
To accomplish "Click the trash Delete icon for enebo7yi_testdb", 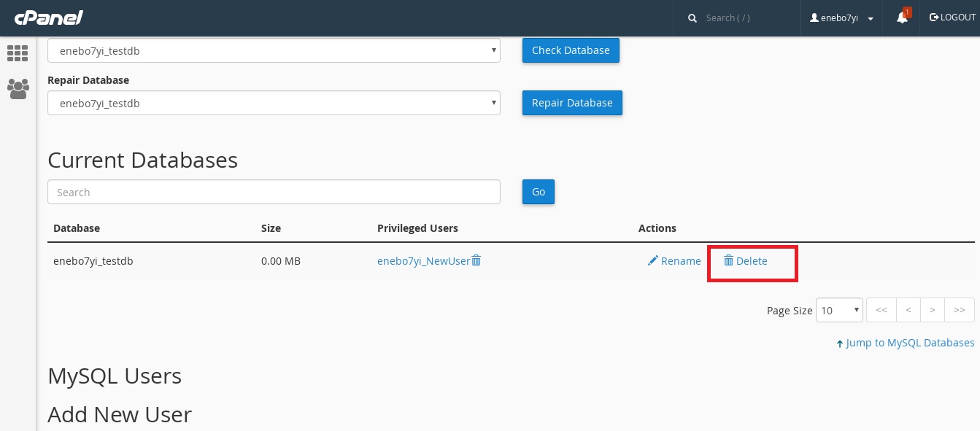I will tap(728, 260).
